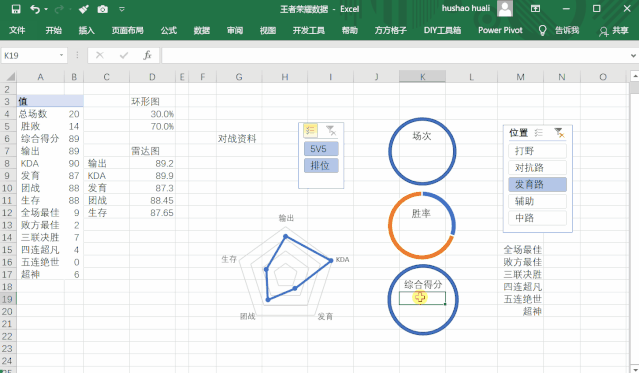Click cell containing 总场数

[x=40, y=114]
